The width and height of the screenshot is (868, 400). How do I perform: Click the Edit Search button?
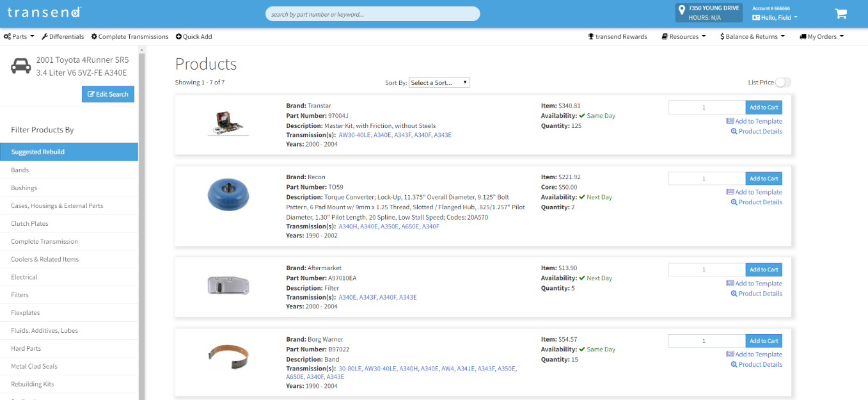[108, 94]
